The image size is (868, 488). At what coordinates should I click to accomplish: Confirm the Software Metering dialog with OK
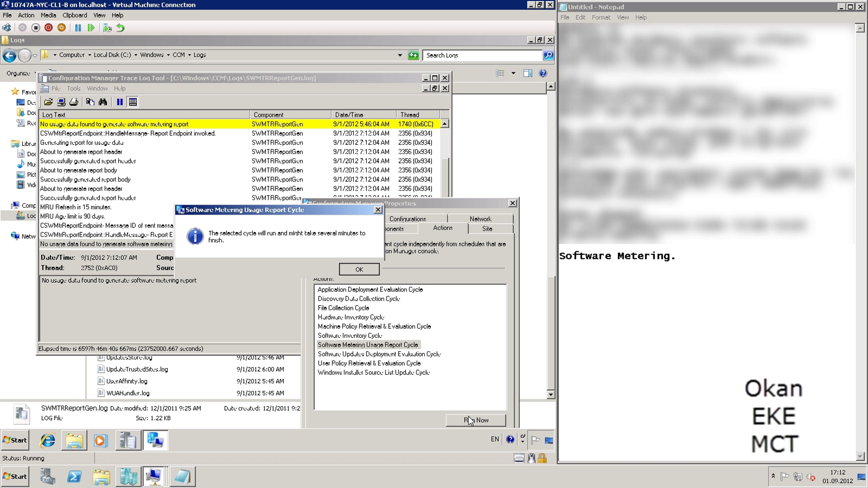pyautogui.click(x=359, y=269)
